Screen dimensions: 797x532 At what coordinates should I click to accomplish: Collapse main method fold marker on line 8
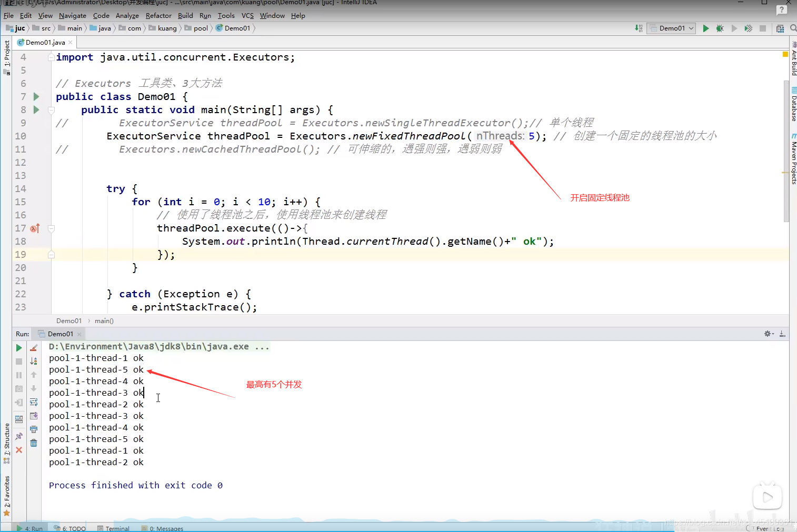coord(52,110)
